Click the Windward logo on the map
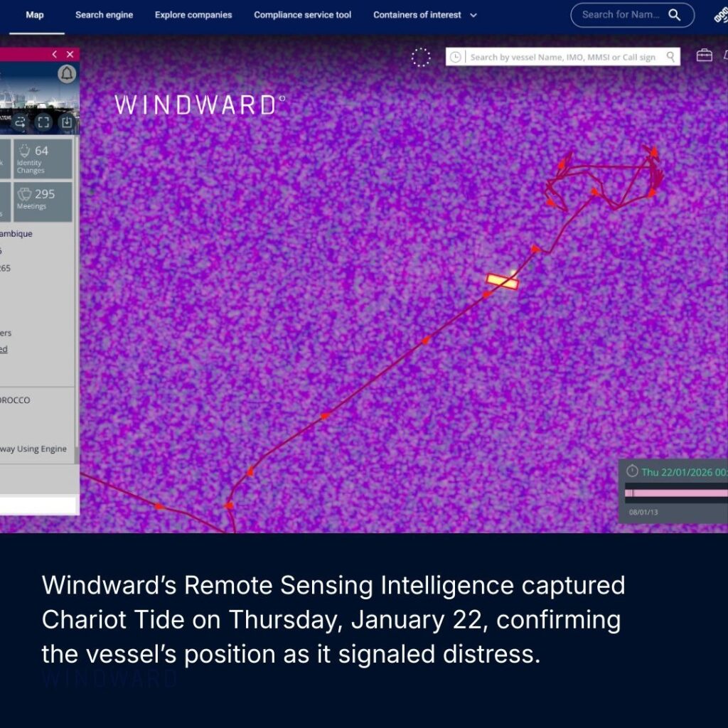The width and height of the screenshot is (728, 728). pos(200,105)
